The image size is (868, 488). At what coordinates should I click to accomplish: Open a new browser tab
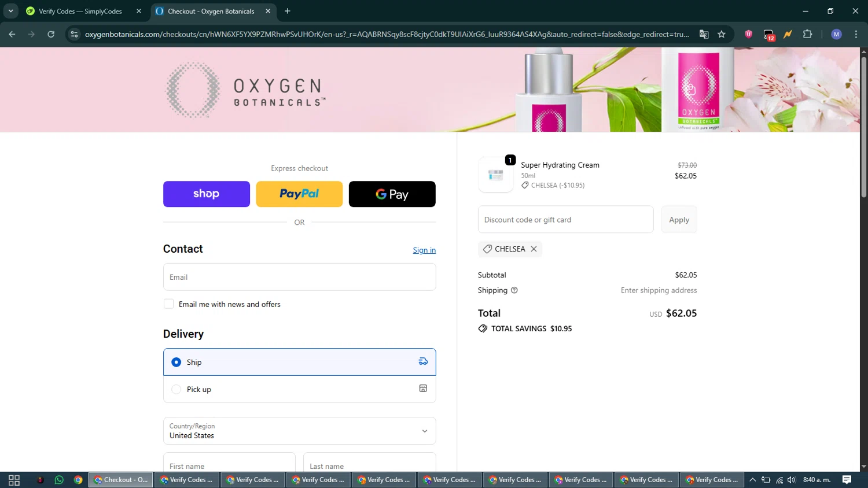tap(288, 11)
